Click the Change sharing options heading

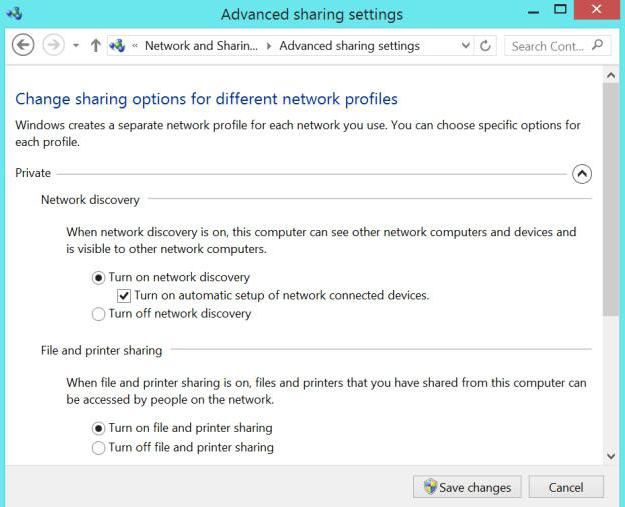[x=206, y=99]
